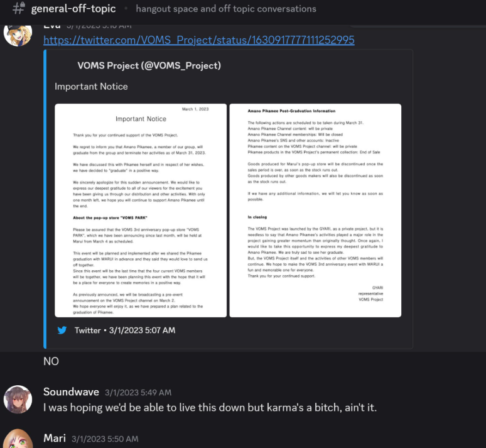Open the left Important Notice image

(141, 210)
